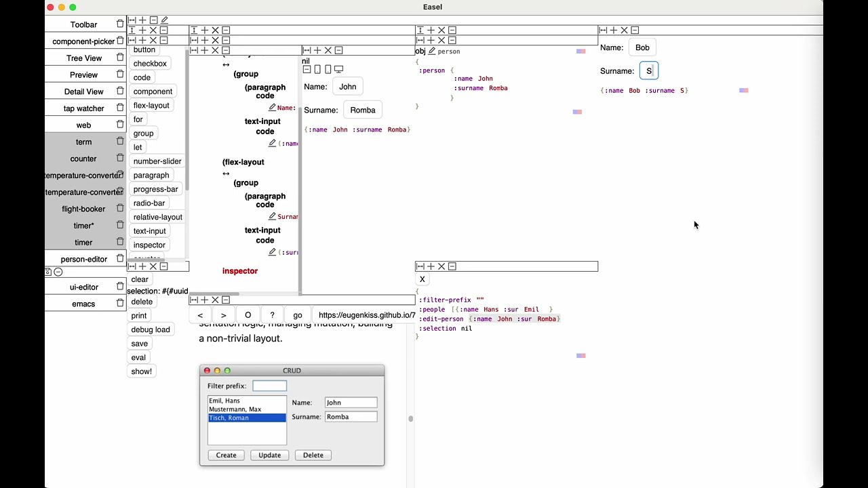Click the trash icon beside Preview
This screenshot has width=868, height=488.
click(120, 75)
